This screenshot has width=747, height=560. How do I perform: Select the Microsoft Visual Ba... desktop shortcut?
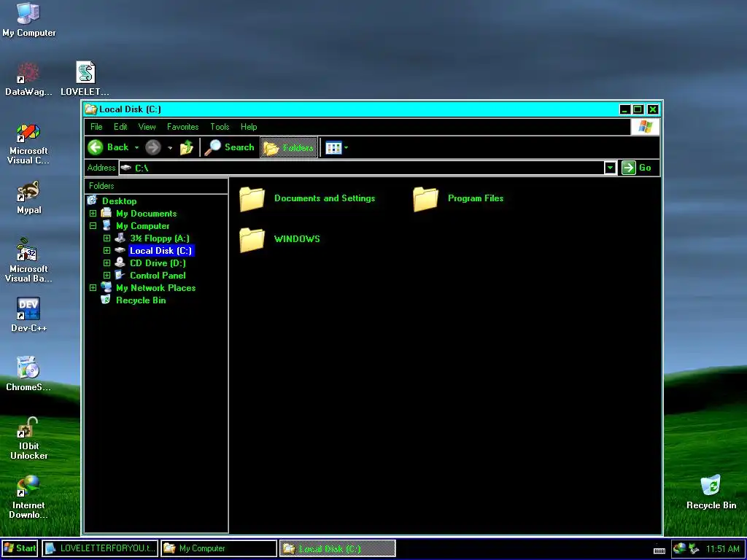tap(28, 250)
